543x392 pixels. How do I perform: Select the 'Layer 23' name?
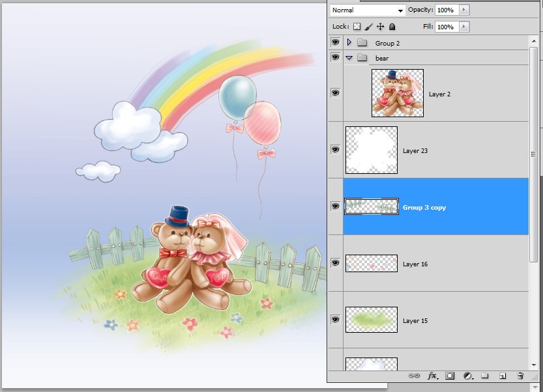pyautogui.click(x=415, y=151)
